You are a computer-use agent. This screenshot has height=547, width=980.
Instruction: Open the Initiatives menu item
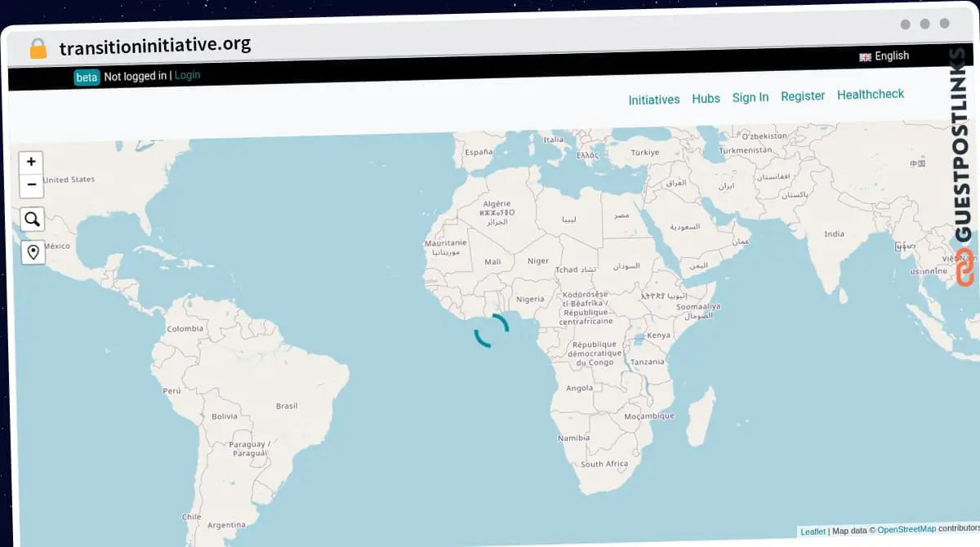pyautogui.click(x=654, y=100)
